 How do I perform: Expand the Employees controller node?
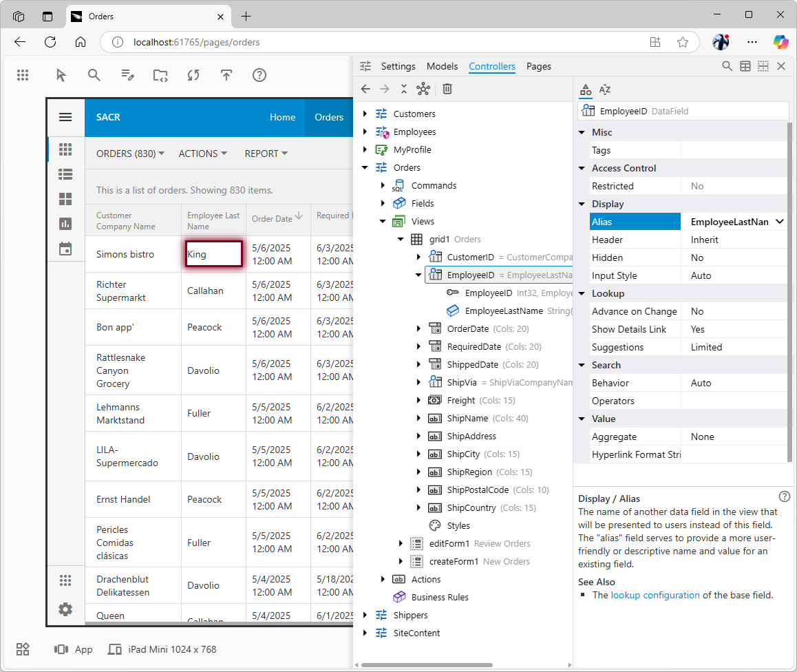(x=365, y=132)
